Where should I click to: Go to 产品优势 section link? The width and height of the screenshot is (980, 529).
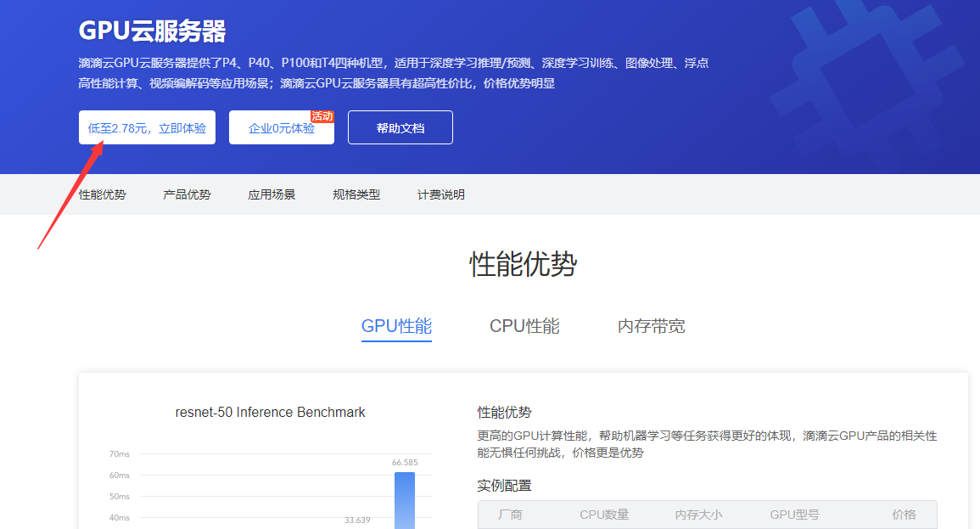[187, 194]
